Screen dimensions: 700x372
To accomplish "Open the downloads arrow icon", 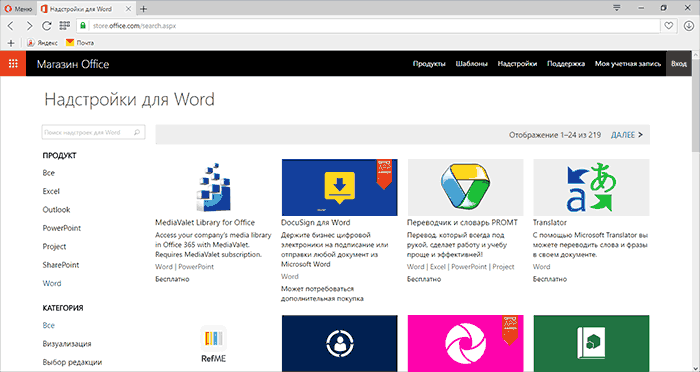I will point(688,26).
